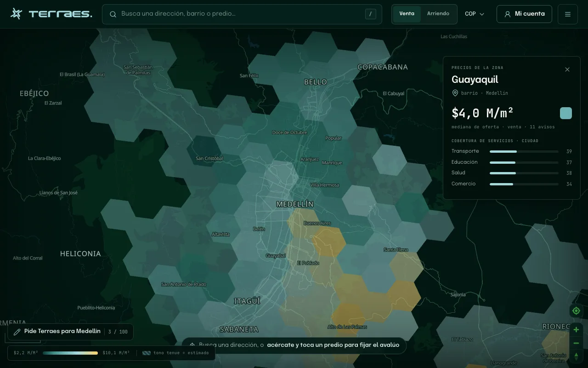Click the ITAGÜÍ map label
The height and width of the screenshot is (368, 588).
[x=247, y=301]
